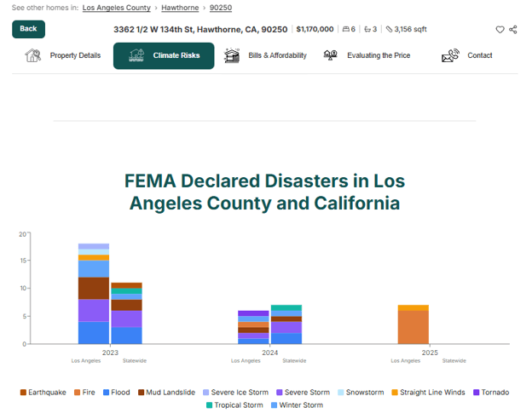This screenshot has width=532, height=419.
Task: Click the Back button
Action: (28, 29)
